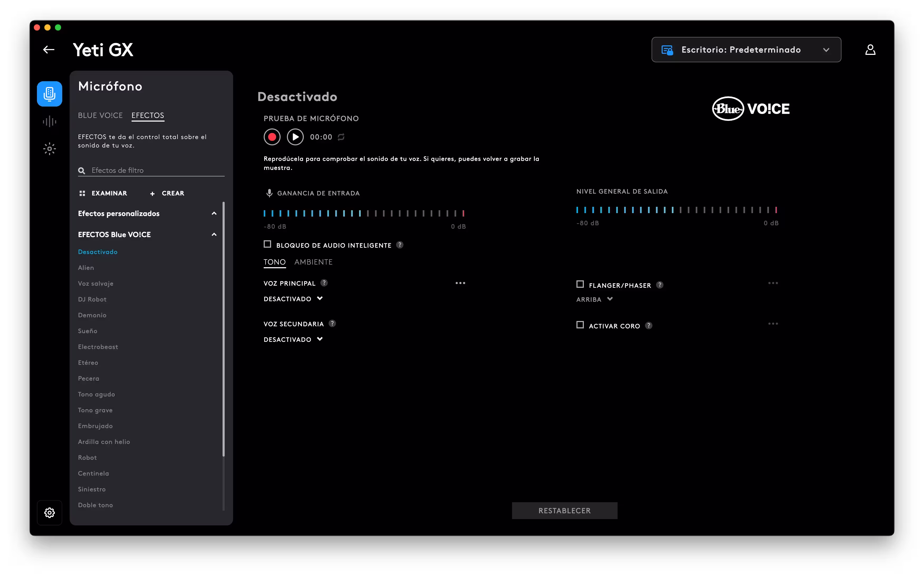Select the Centinela effect

point(94,473)
